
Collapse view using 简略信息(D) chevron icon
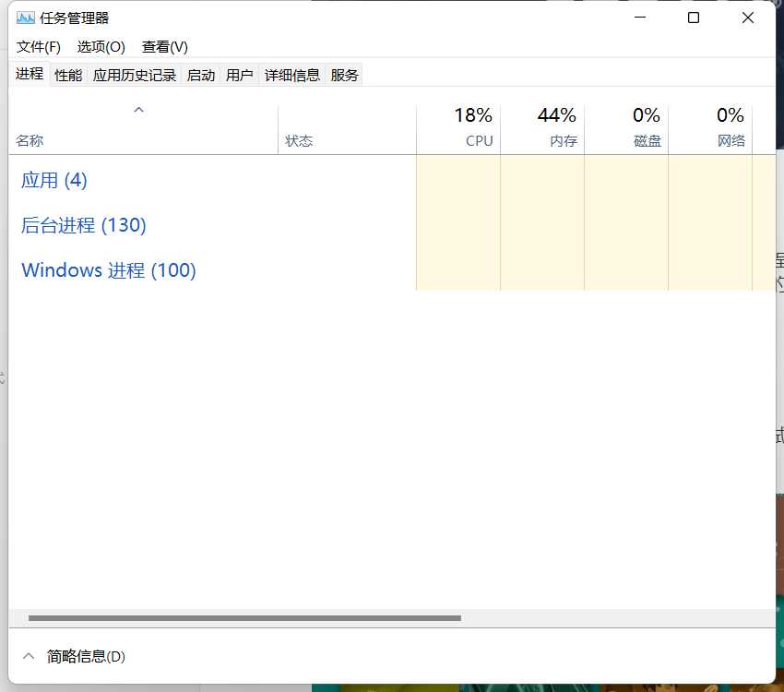point(29,656)
